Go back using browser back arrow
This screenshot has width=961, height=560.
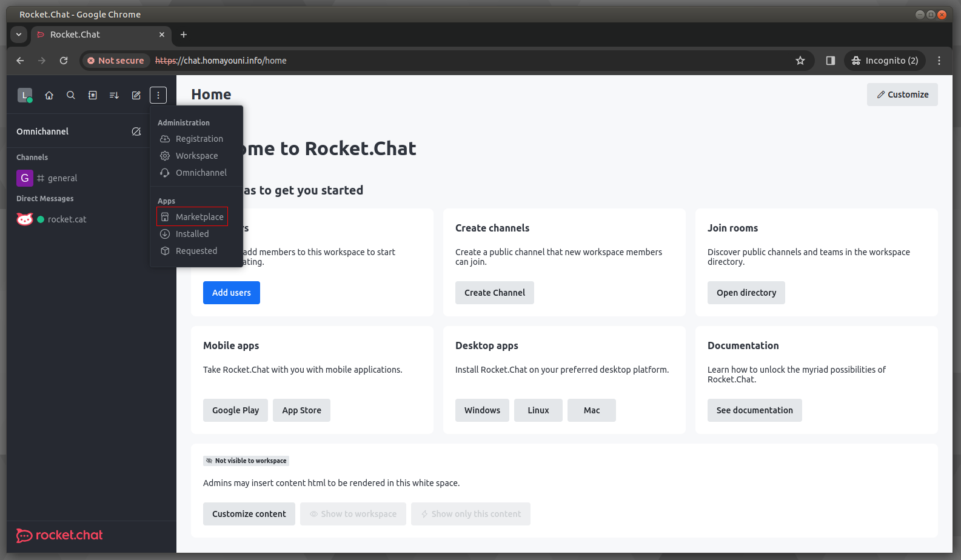(x=20, y=61)
